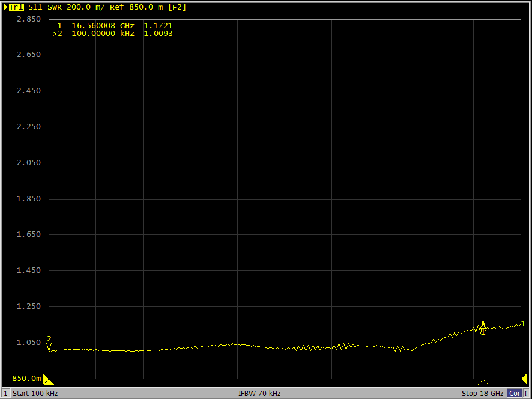Click the 2.850 top axis label

point(28,19)
